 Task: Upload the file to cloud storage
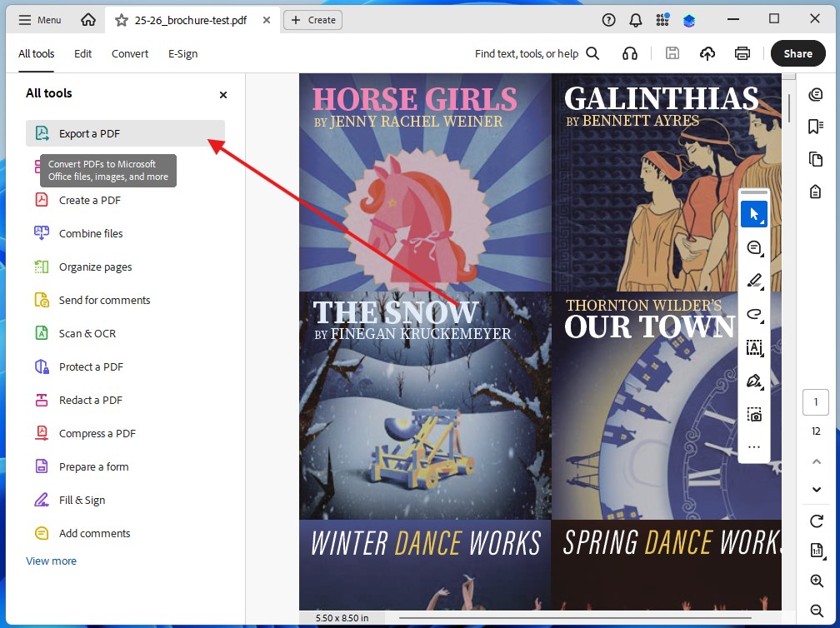707,52
